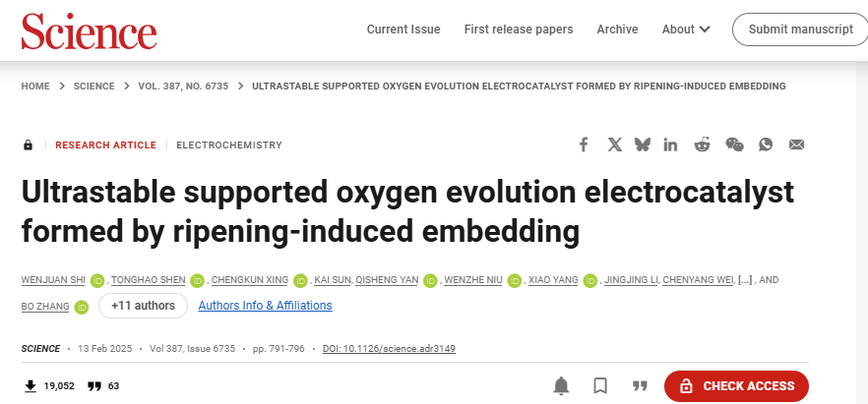Go to First release papers

519,29
